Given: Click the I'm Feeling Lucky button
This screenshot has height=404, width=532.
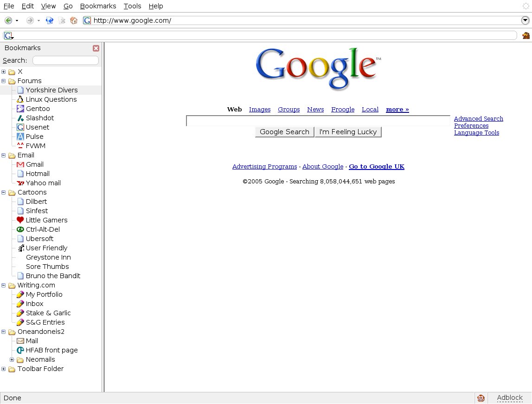Looking at the screenshot, I should pyautogui.click(x=348, y=132).
